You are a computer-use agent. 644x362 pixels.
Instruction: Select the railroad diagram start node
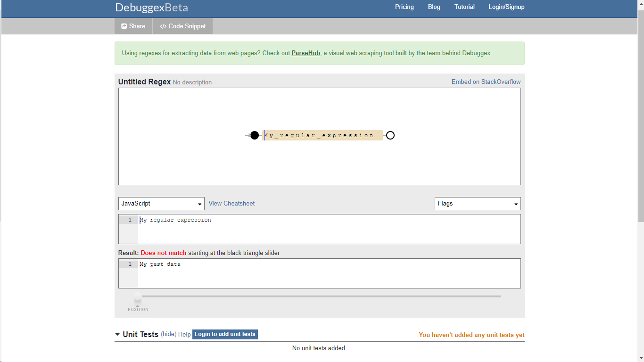pyautogui.click(x=255, y=135)
